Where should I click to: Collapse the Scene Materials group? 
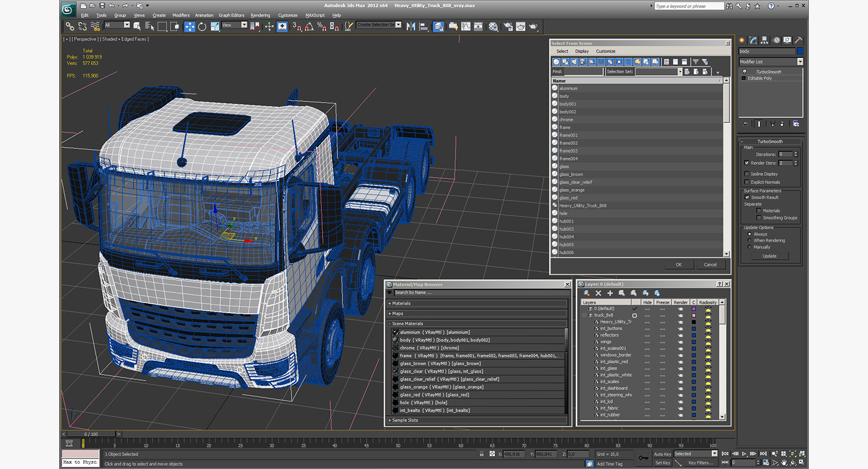click(389, 324)
